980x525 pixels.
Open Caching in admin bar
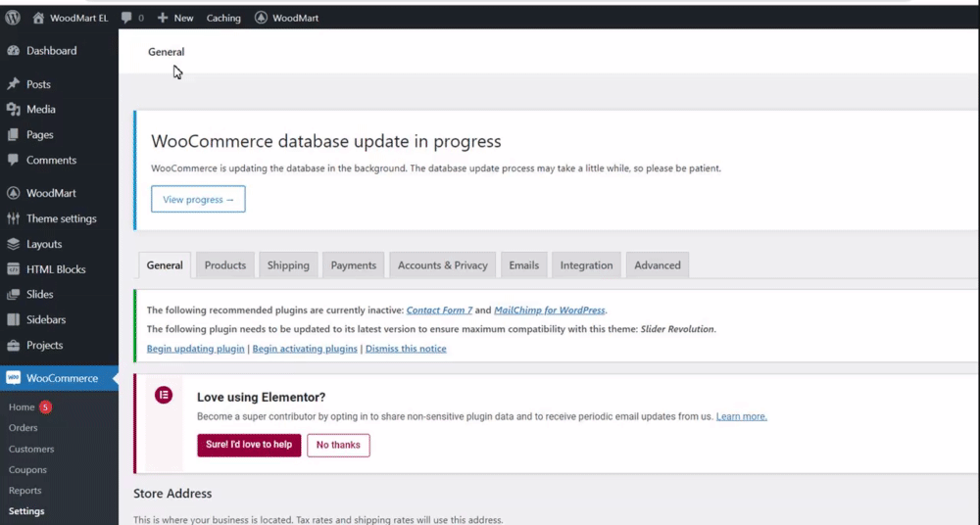223,18
